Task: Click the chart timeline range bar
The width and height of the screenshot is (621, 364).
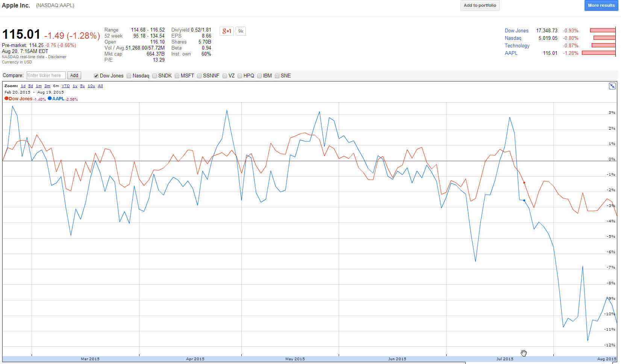Action: [310, 359]
